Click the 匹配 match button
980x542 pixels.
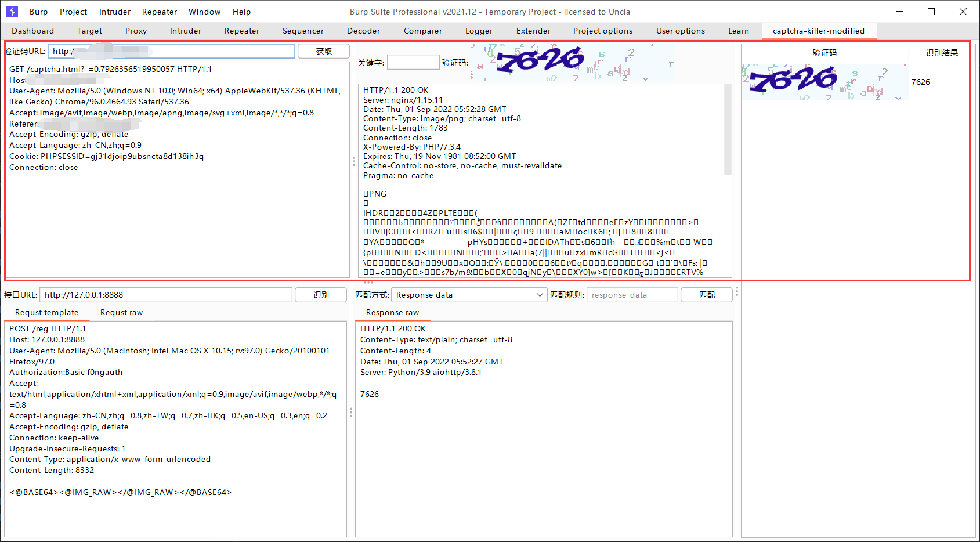(x=707, y=295)
